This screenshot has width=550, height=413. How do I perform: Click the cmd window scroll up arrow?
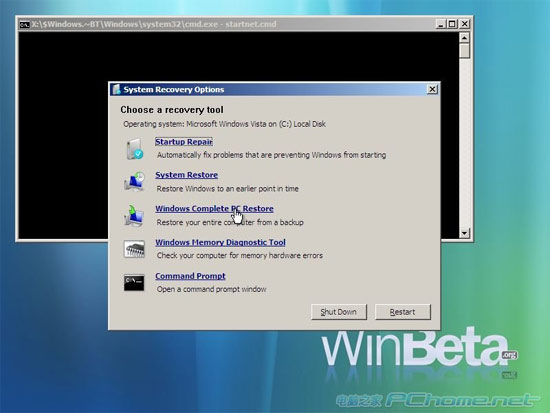click(x=464, y=38)
